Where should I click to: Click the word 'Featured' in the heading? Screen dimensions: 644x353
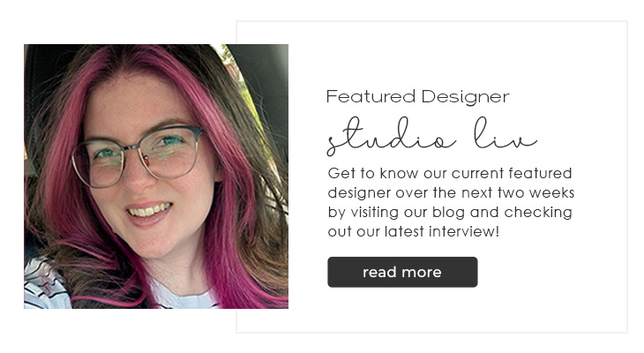[371, 96]
